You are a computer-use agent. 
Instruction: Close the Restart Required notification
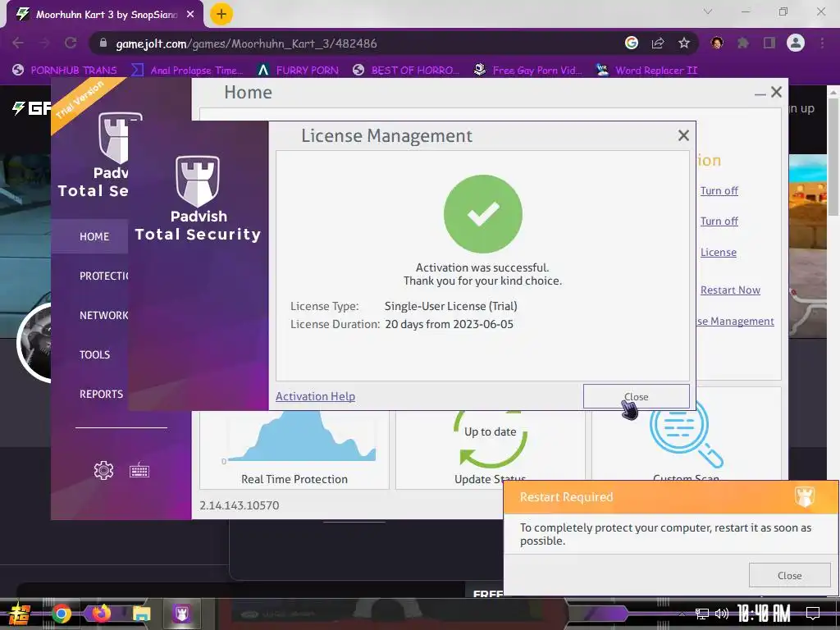789,575
